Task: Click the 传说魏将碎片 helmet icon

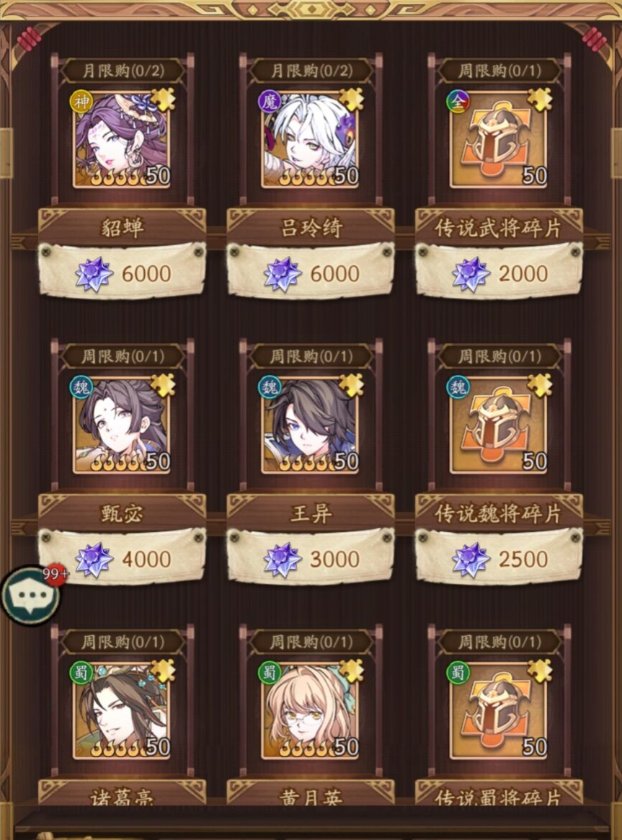Action: [498, 425]
